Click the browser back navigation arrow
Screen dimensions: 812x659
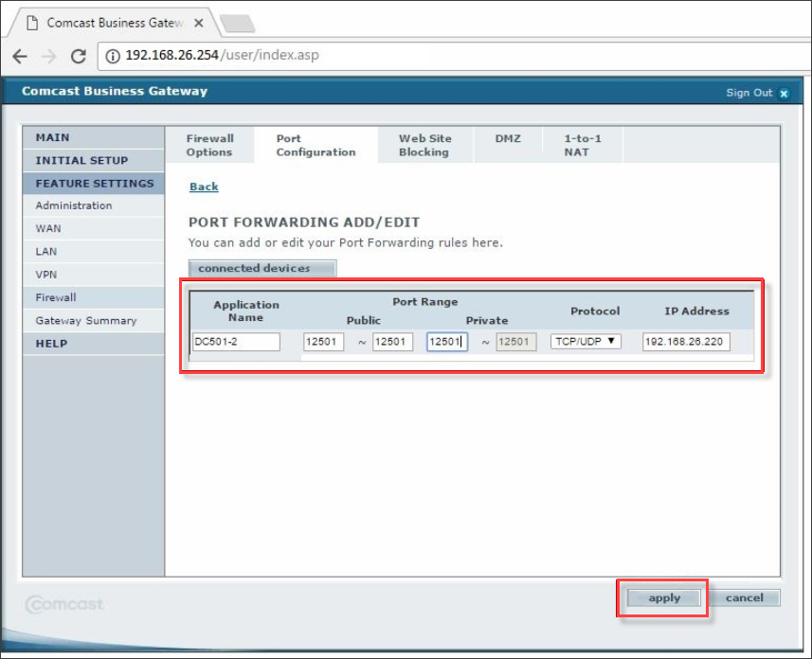[21, 55]
